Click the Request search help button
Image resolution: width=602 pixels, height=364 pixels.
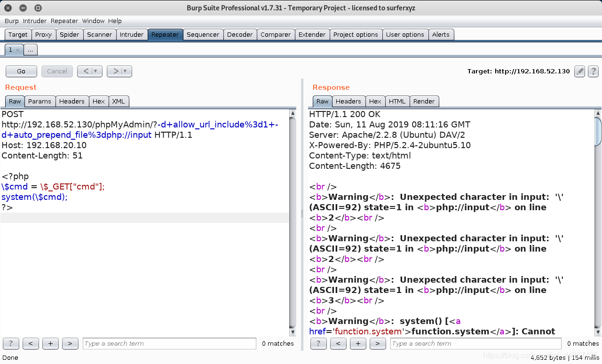tap(11, 344)
